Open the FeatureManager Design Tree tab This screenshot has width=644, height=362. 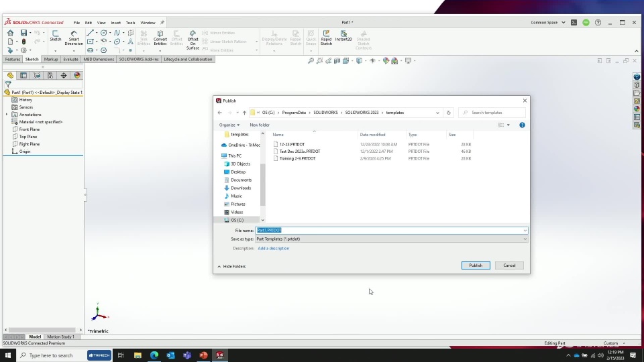coord(10,76)
